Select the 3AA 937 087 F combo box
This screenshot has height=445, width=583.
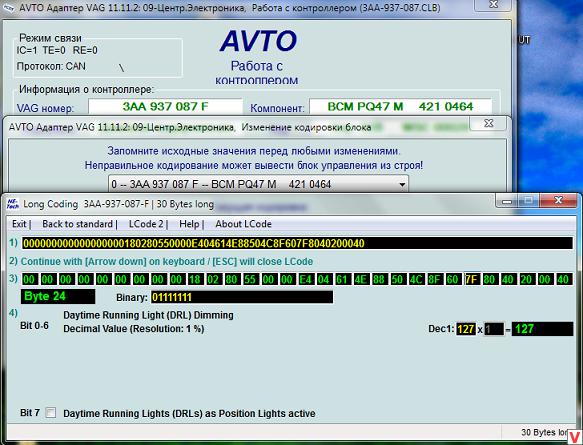coord(258,184)
